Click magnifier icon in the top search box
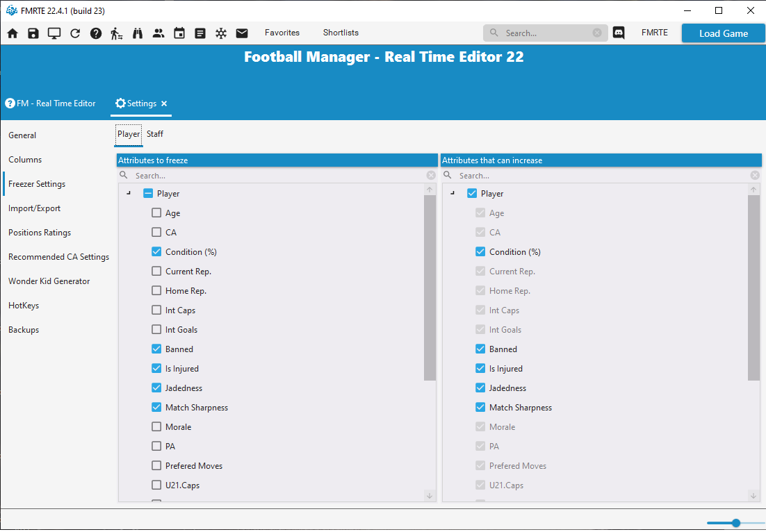The height and width of the screenshot is (532, 766). [x=494, y=33]
